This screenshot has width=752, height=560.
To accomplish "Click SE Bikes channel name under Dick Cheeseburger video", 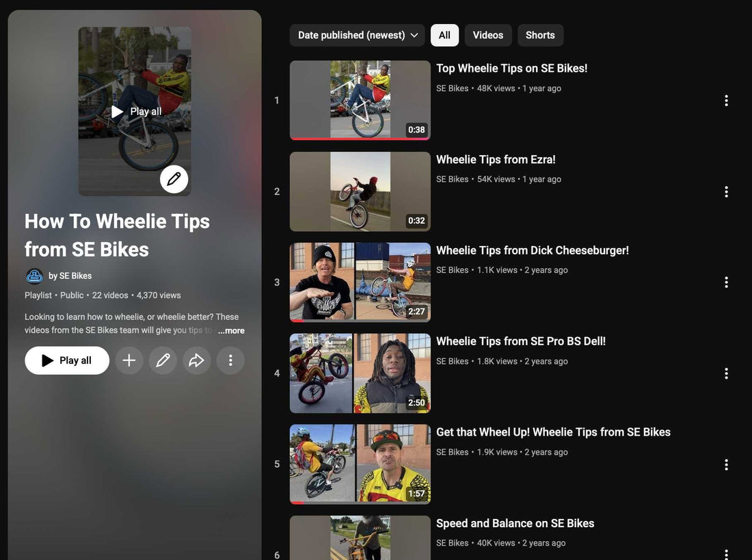I will click(x=453, y=270).
